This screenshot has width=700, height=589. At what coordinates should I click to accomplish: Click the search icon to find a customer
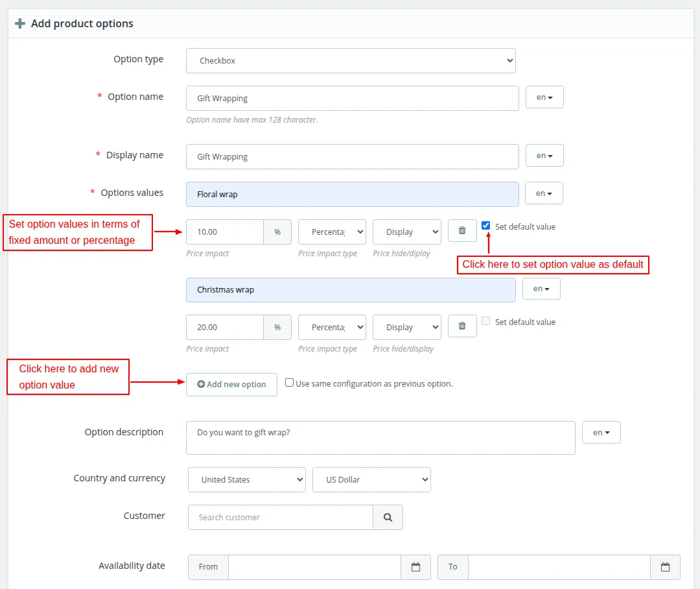[x=388, y=517]
